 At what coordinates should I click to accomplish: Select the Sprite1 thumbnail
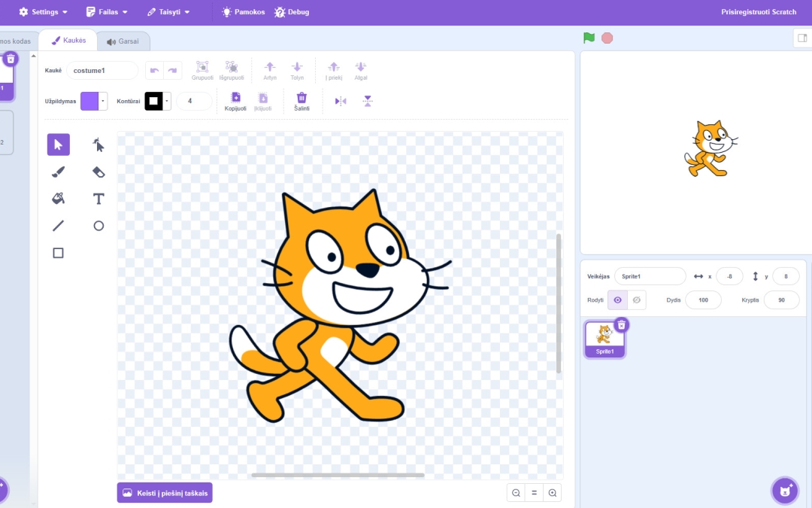[604, 339]
